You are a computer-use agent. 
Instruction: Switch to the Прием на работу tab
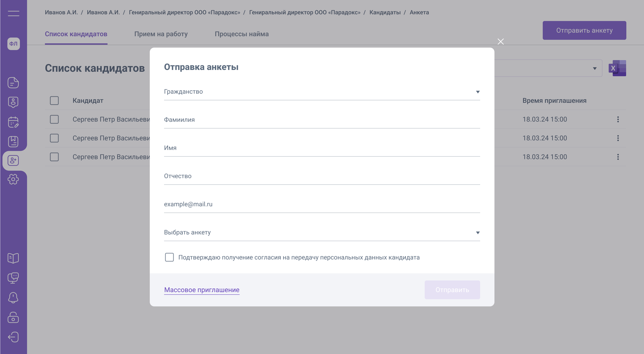point(161,34)
